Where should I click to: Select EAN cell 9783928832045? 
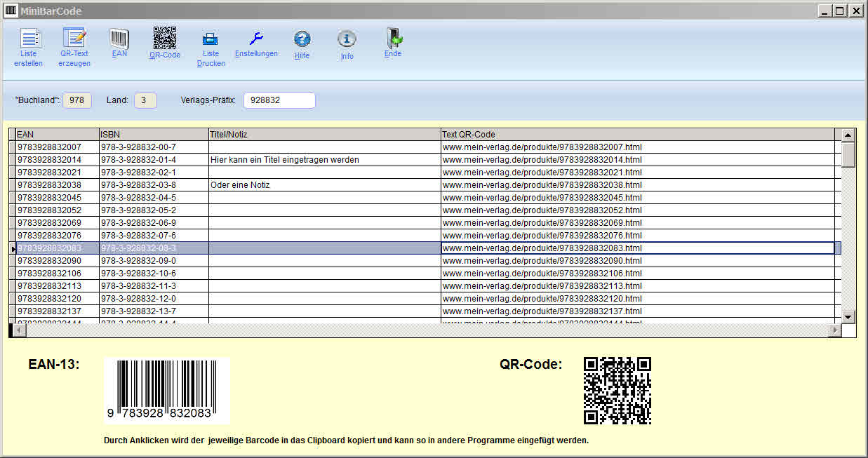coord(58,198)
